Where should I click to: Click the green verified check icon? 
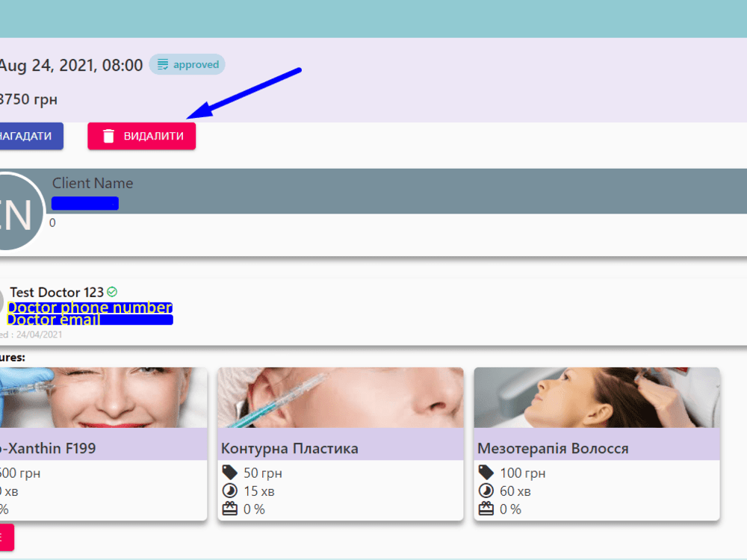(112, 291)
